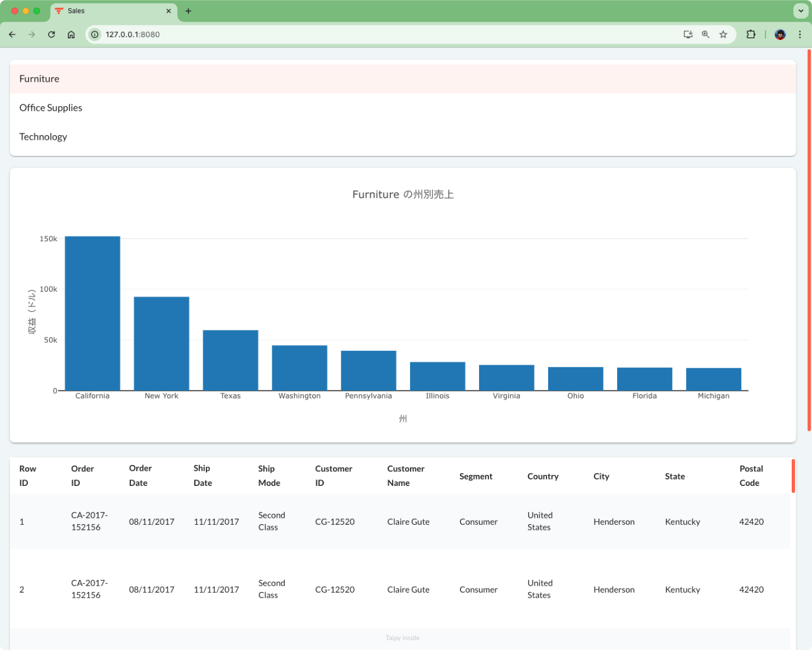The height and width of the screenshot is (650, 812).
Task: Click the New York bar in the chart
Action: [161, 344]
